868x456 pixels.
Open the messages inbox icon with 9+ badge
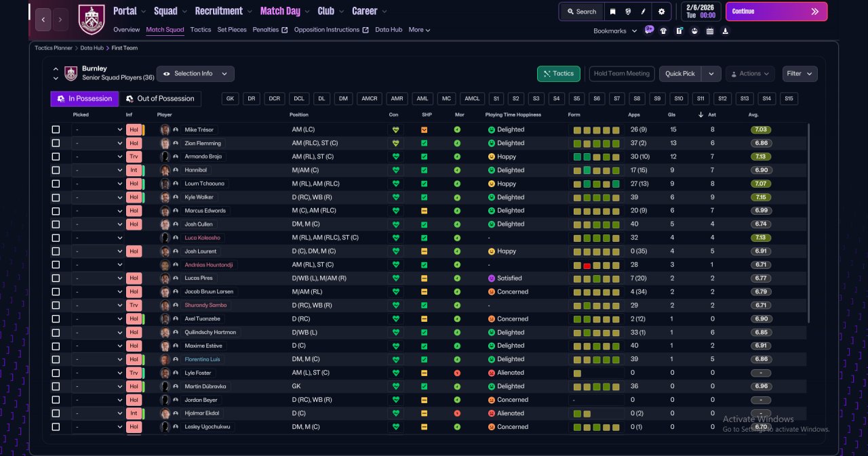click(x=649, y=30)
